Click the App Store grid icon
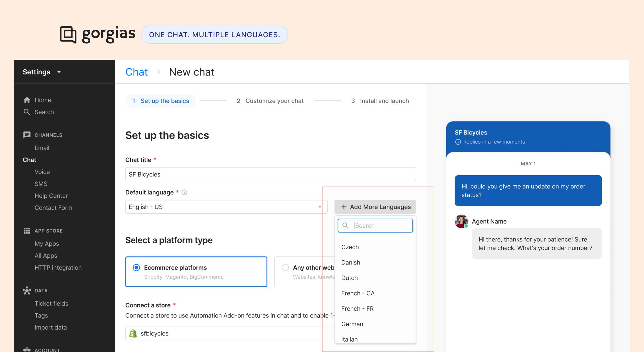Image resolution: width=644 pixels, height=352 pixels. (x=27, y=231)
